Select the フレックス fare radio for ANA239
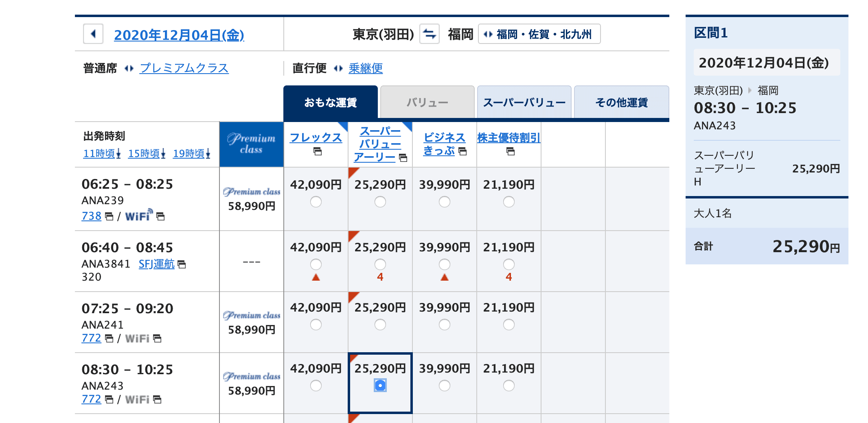This screenshot has height=423, width=868. pyautogui.click(x=316, y=201)
